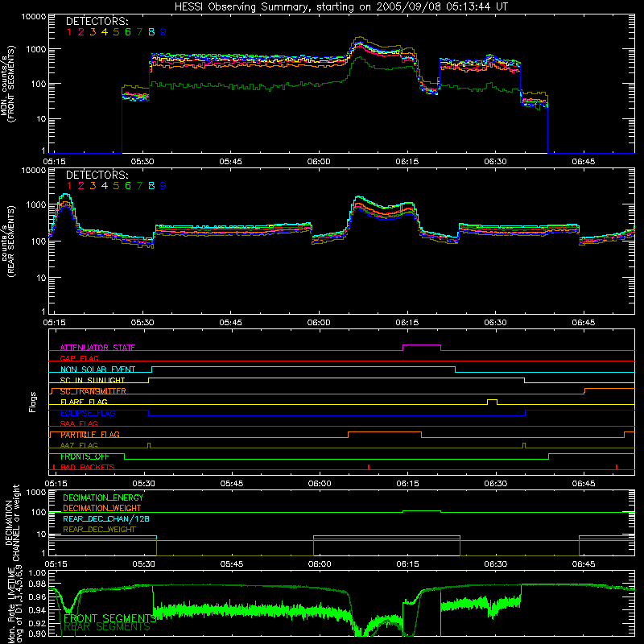644x644 pixels.
Task: Click the raised attenuator state step after 06:15
Action: click(422, 348)
